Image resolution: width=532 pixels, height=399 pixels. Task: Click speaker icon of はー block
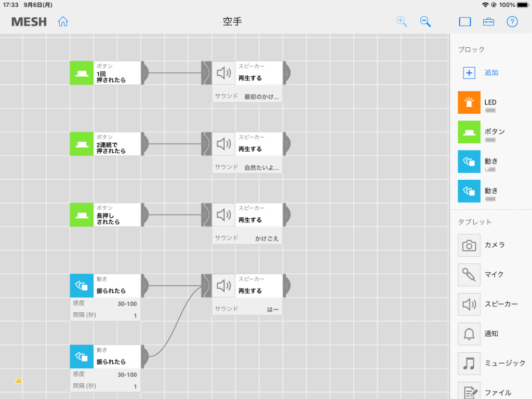tap(223, 286)
